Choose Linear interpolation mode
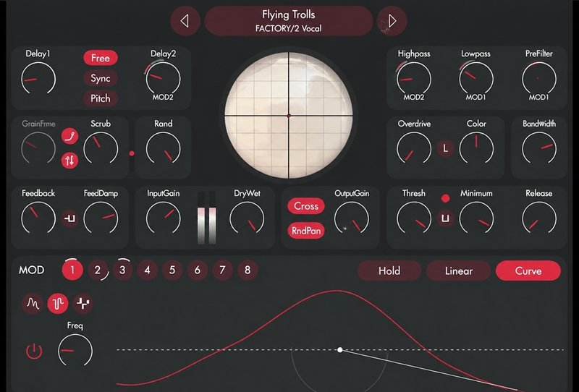Screen dimensions: 579x392 click(x=459, y=271)
